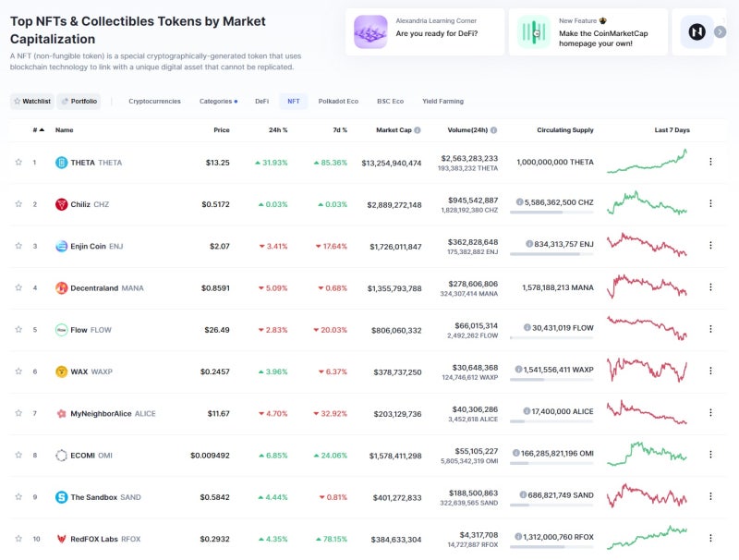Open the Categories dropdown
The image size is (739, 560).
pyautogui.click(x=218, y=102)
